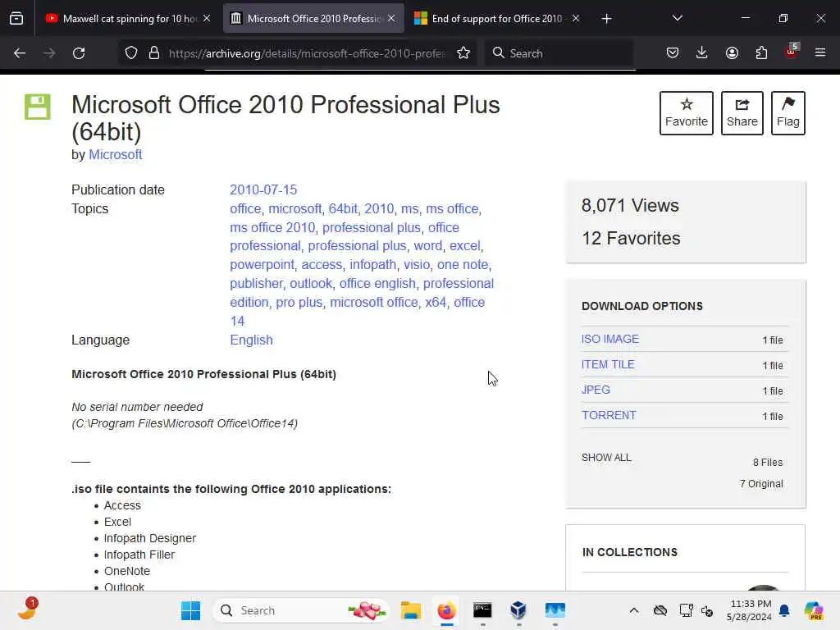
Task: Click the site security padlock icon
Action: click(154, 53)
